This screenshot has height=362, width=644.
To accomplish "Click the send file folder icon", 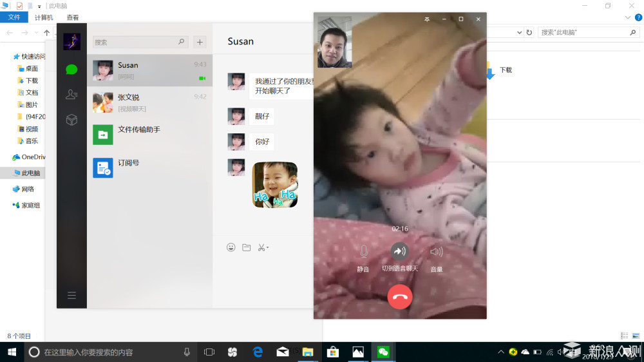I will [247, 247].
